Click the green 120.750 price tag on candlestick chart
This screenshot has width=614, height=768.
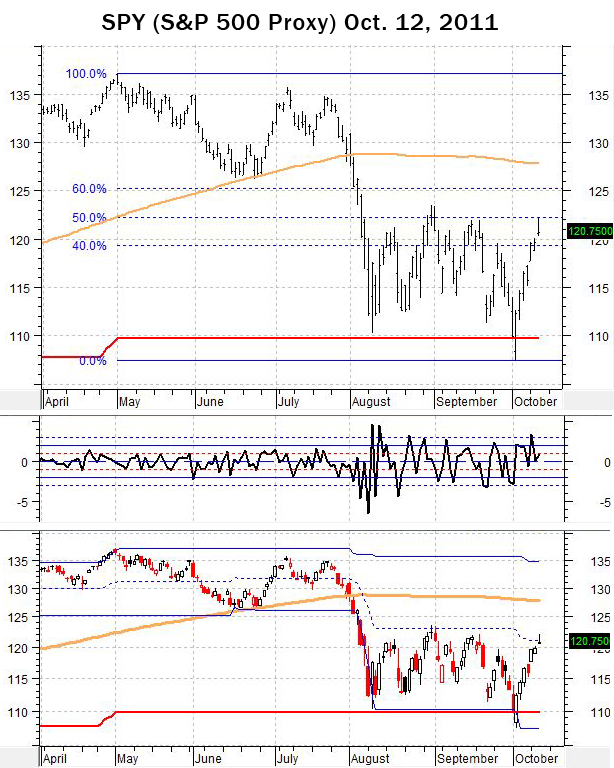(590, 641)
